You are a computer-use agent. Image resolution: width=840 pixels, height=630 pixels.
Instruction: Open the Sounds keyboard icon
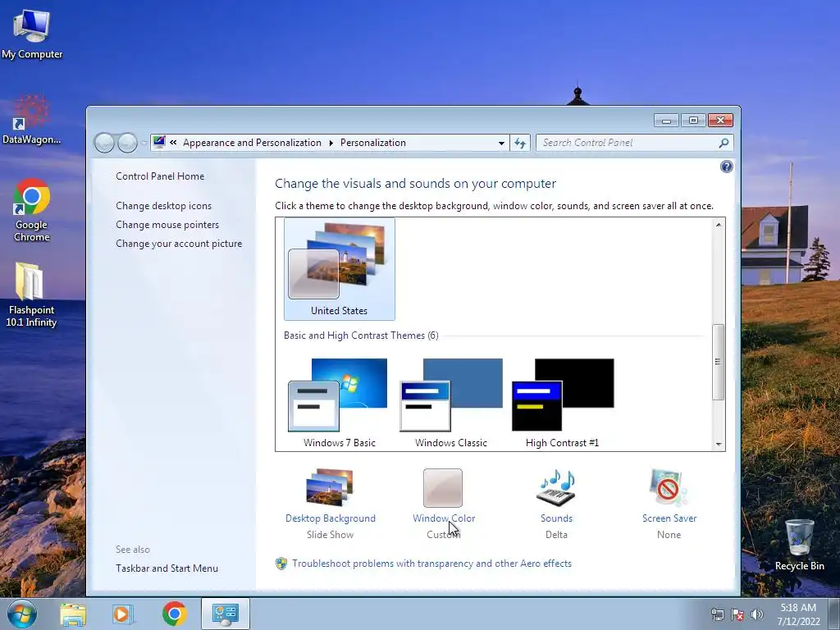(x=556, y=487)
